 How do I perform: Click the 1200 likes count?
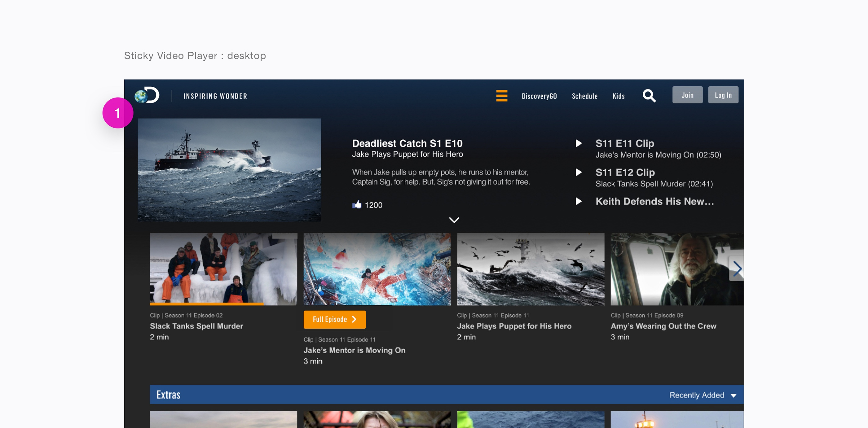click(374, 205)
